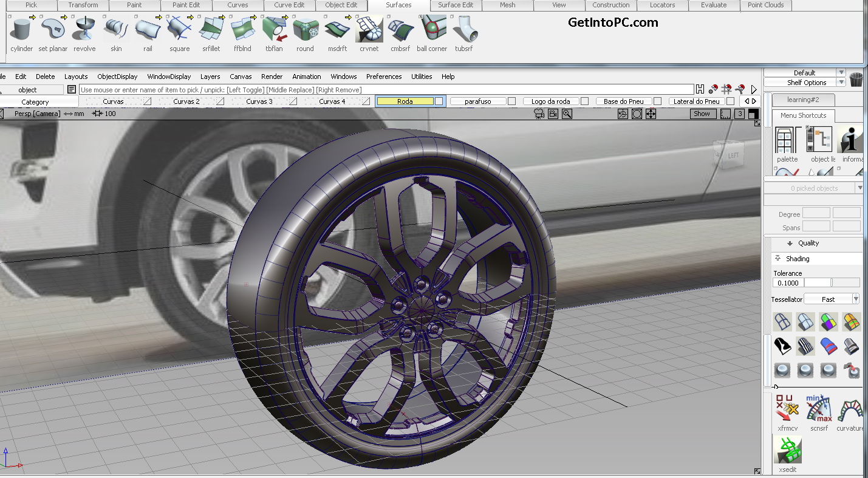
Task: Activate the rail surface tool
Action: 148,29
